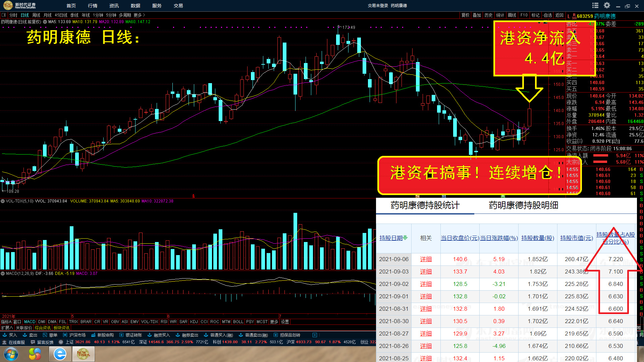644x362 pixels.
Task: Open the 新股申购 IPO subscription item
Action: point(102,335)
